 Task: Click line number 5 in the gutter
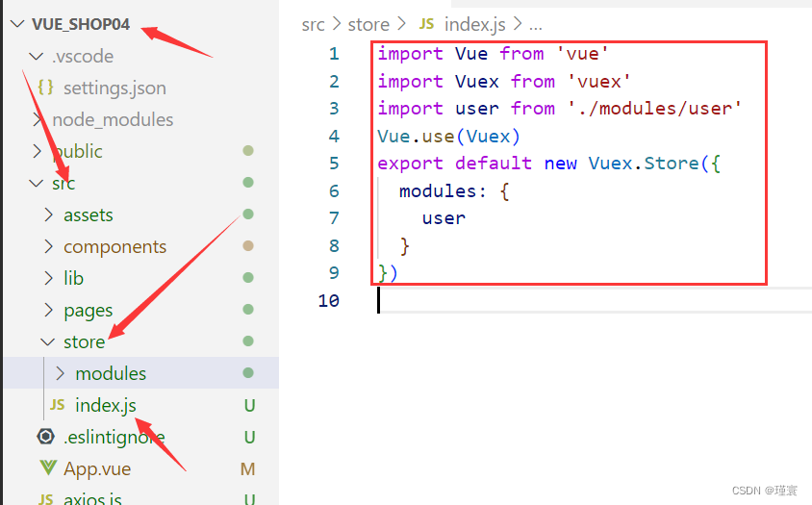[x=334, y=164]
